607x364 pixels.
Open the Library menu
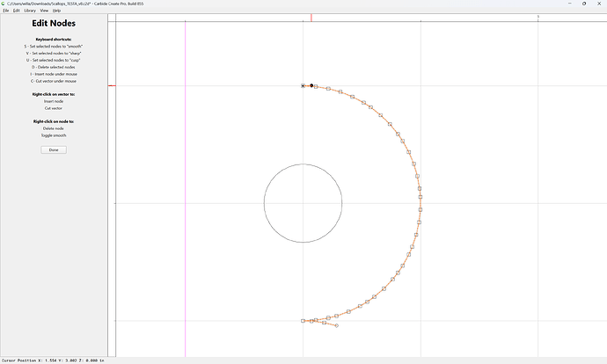[x=30, y=11]
